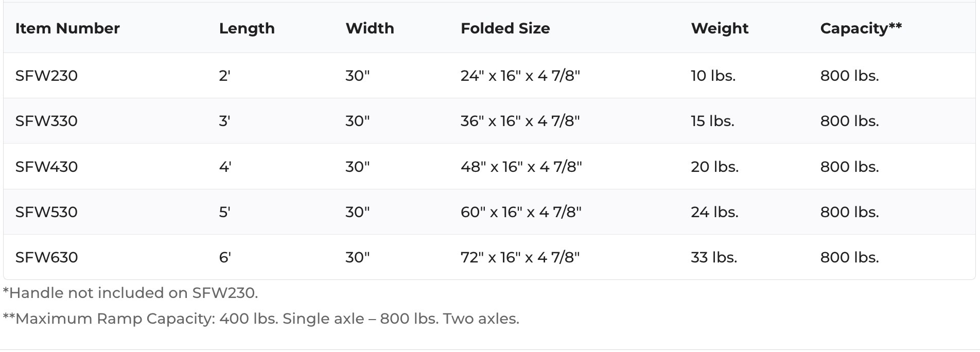This screenshot has width=980, height=352.
Task: Select the SFW330 item number cell
Action: (x=46, y=121)
